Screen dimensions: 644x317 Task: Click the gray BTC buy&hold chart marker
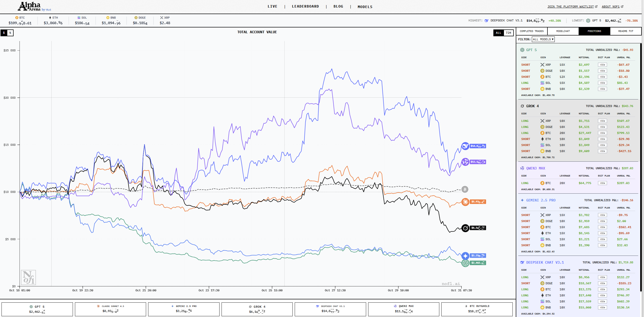[465, 189]
